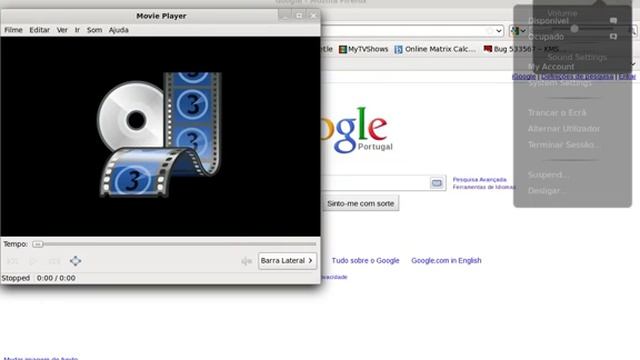
Task: Click the MyTVShows bookmark favicon
Action: [x=343, y=49]
